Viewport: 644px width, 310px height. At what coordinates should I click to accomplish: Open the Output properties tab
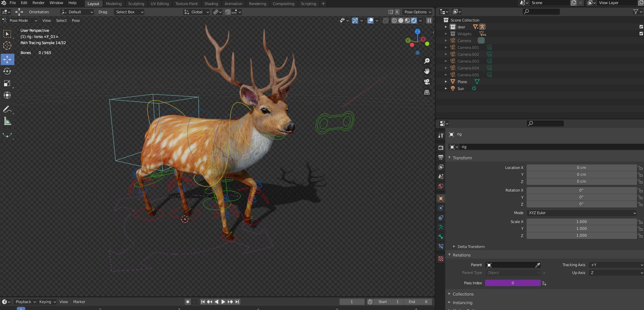(x=441, y=157)
